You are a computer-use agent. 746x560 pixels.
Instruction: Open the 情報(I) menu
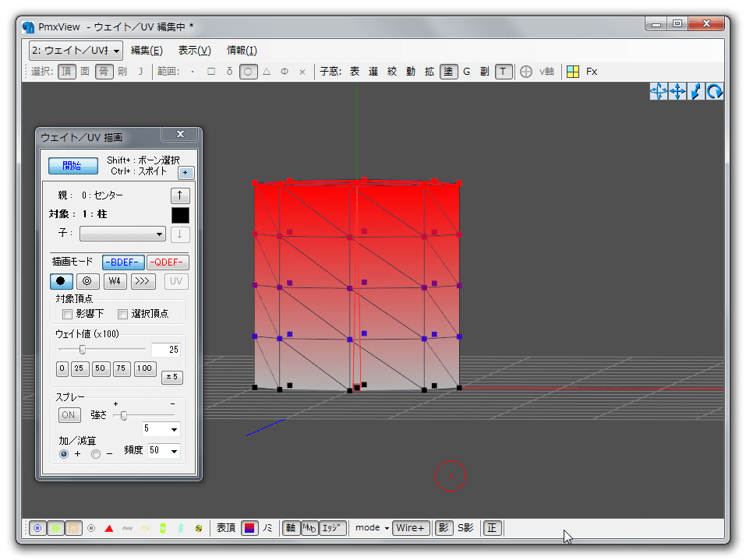242,51
